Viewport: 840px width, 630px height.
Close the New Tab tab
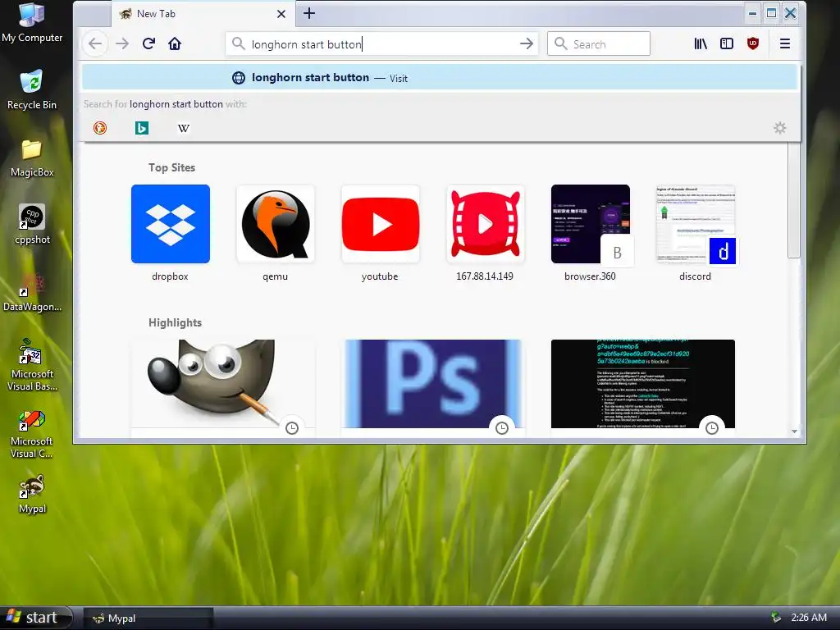point(281,14)
